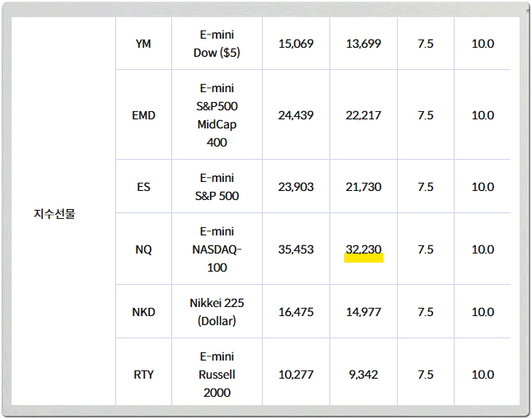This screenshot has height=419, width=532.
Task: Click E-mini S&P500 MidCap 400 name
Action: pyautogui.click(x=217, y=115)
